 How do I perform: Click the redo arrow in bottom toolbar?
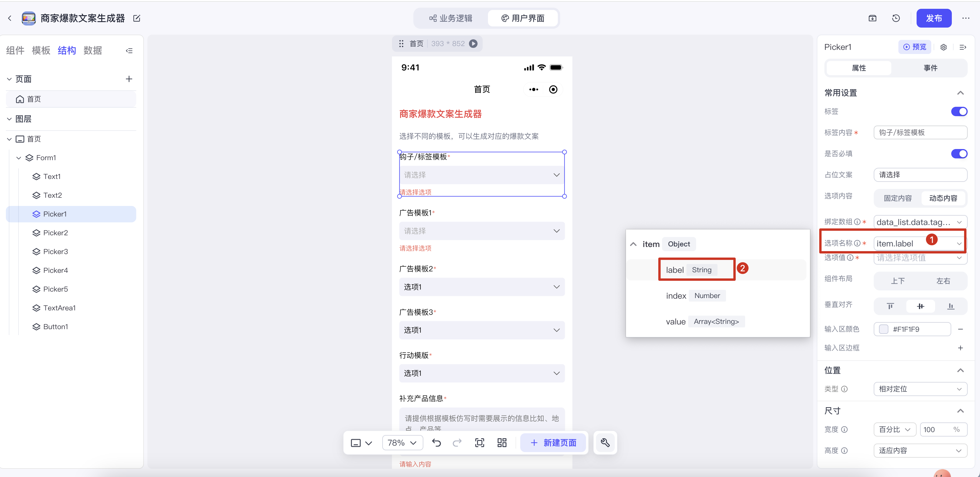pos(457,442)
